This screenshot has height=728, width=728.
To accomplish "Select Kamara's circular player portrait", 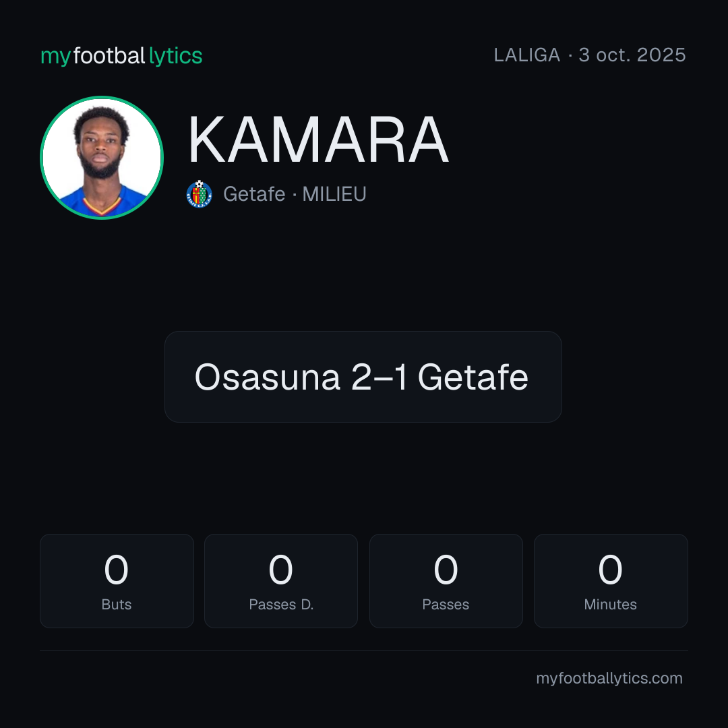I will [102, 157].
